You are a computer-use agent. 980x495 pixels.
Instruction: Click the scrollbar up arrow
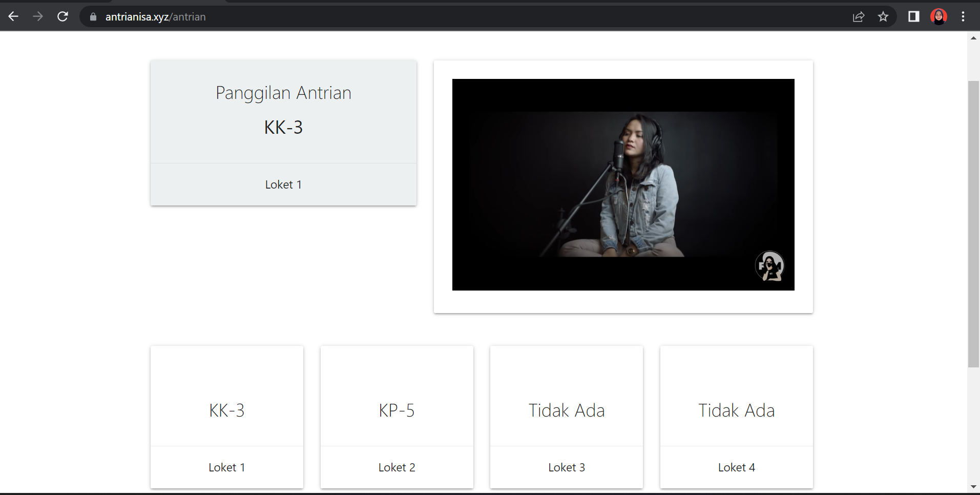tap(973, 38)
